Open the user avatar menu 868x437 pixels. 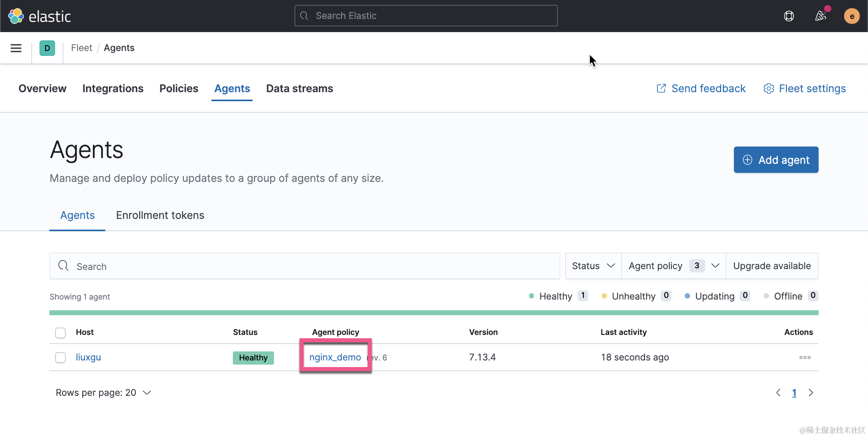coord(852,16)
